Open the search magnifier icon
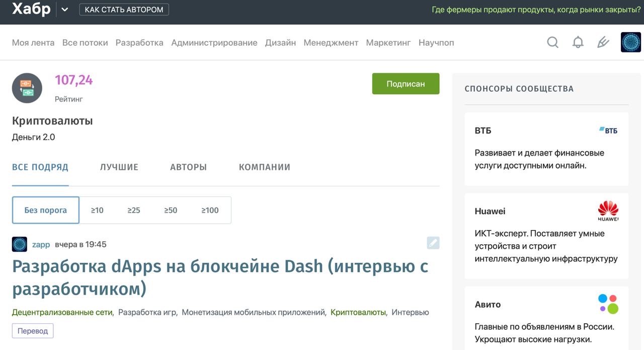Screen dimensions: 644x350 (552, 43)
